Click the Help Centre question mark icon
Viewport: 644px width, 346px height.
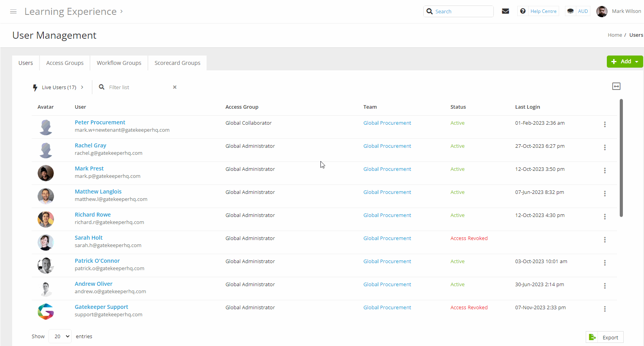pos(523,11)
